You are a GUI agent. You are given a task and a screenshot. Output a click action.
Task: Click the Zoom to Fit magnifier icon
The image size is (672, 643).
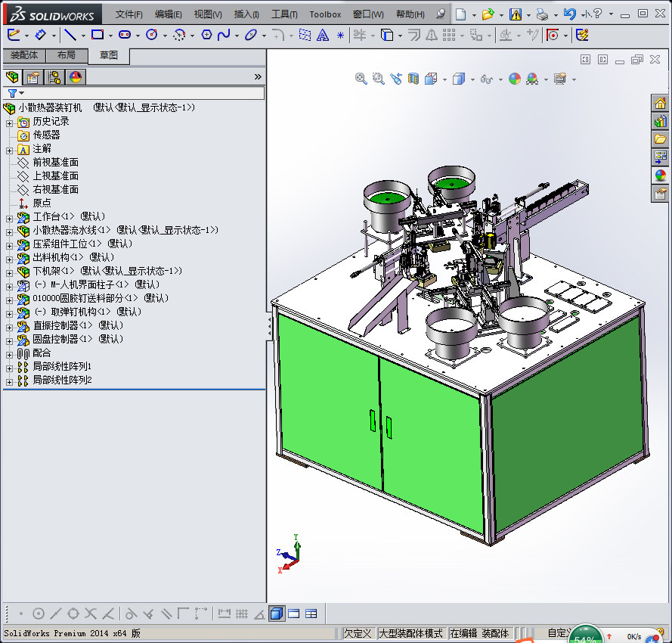point(361,79)
